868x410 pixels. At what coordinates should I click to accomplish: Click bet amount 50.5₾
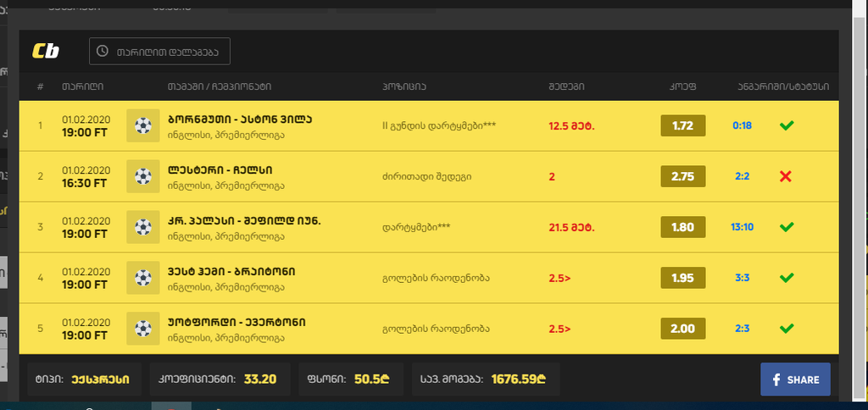click(372, 380)
